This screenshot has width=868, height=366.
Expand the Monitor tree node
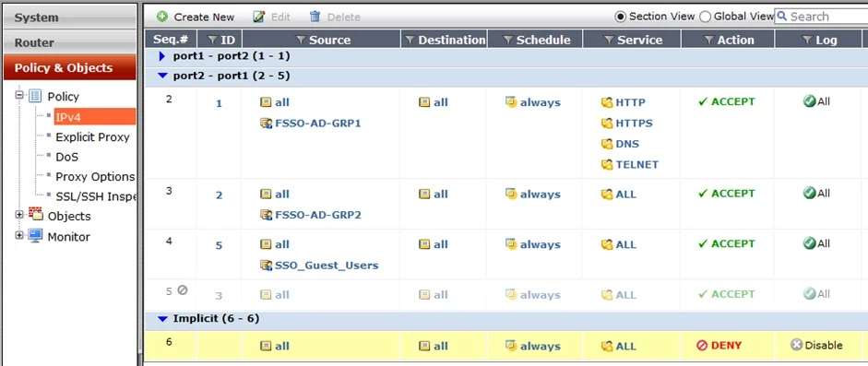20,235
